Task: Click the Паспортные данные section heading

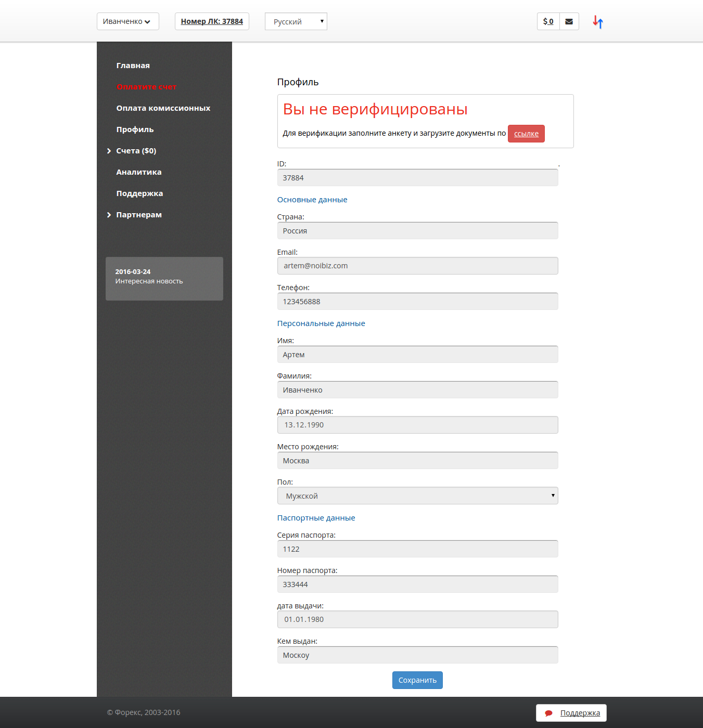Action: 316,518
